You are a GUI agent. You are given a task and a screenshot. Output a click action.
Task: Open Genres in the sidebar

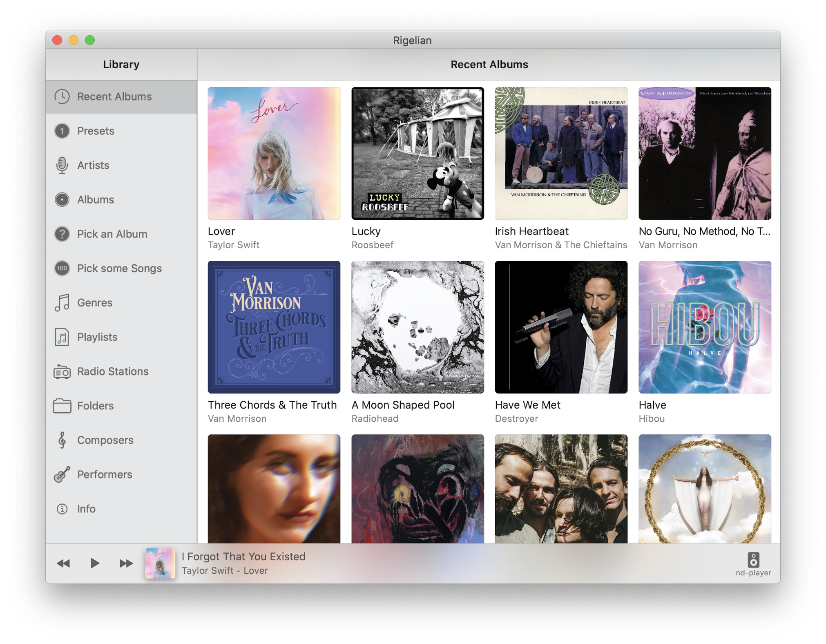(121, 303)
